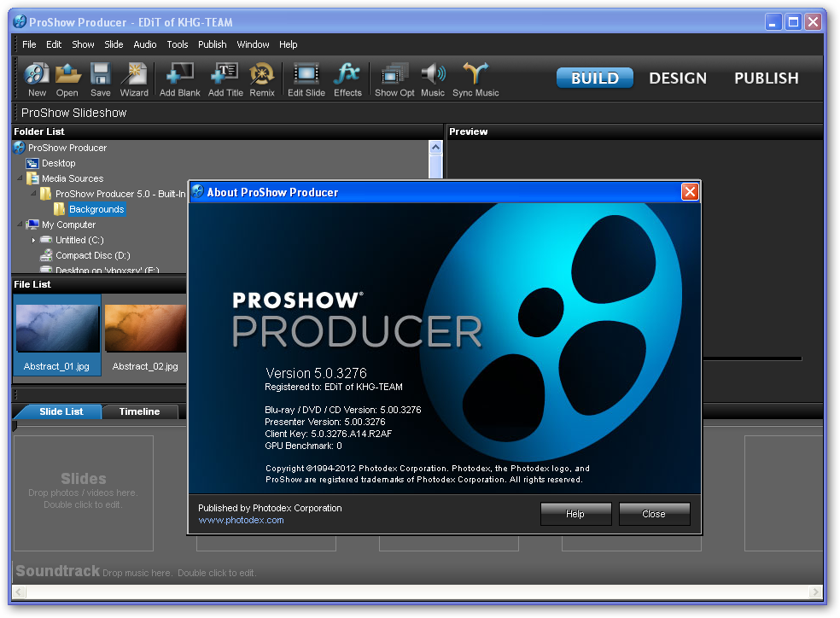
Task: Insert a title slide via Add Title
Action: [225, 79]
